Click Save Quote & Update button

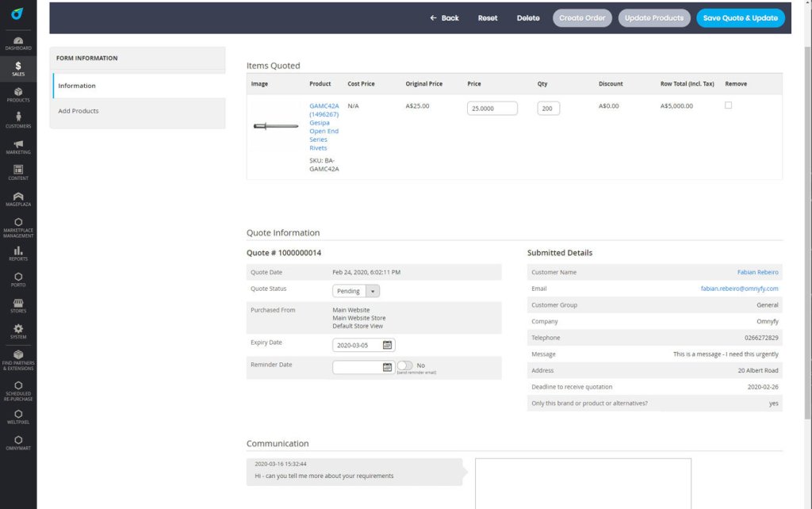pos(740,18)
